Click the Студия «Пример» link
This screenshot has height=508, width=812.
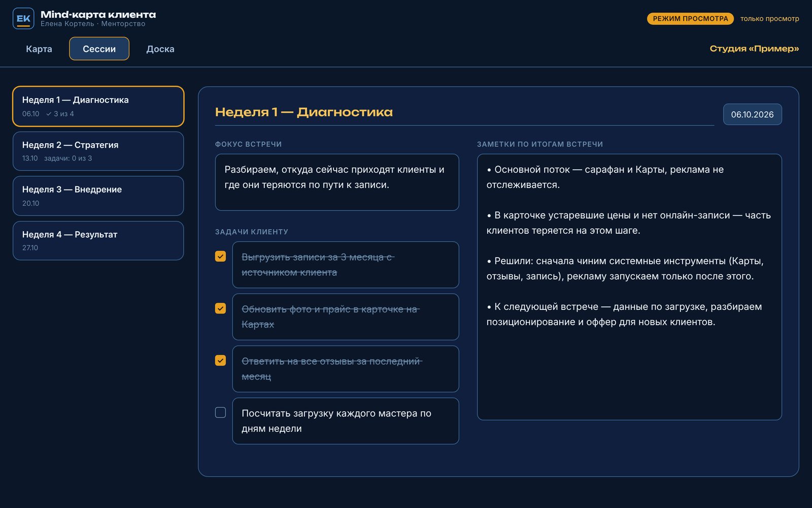[x=754, y=49]
